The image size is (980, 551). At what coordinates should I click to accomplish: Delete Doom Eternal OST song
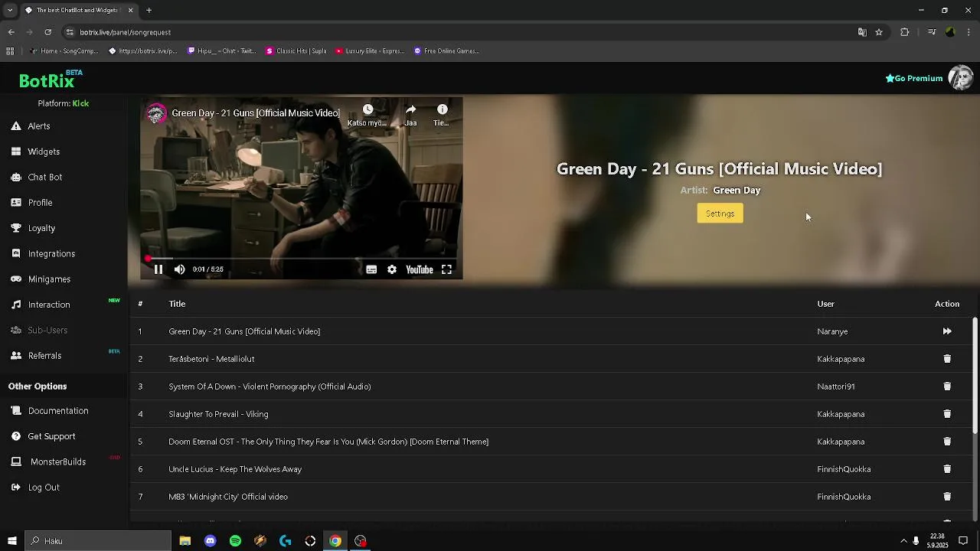click(947, 442)
